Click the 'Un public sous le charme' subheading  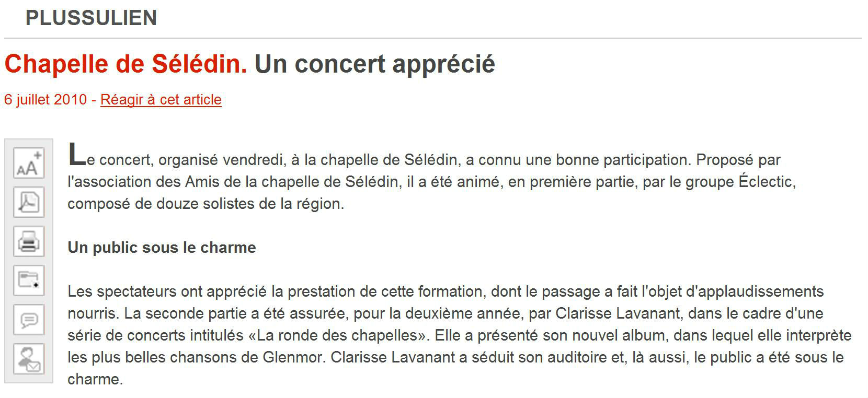pyautogui.click(x=162, y=248)
